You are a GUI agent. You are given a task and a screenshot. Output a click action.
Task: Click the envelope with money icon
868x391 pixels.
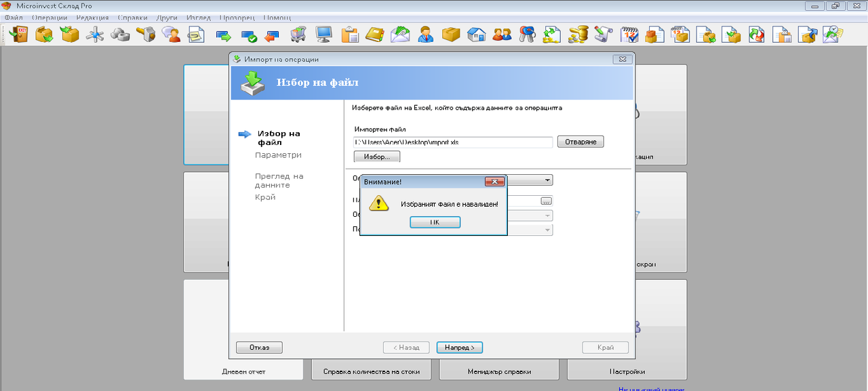click(400, 34)
